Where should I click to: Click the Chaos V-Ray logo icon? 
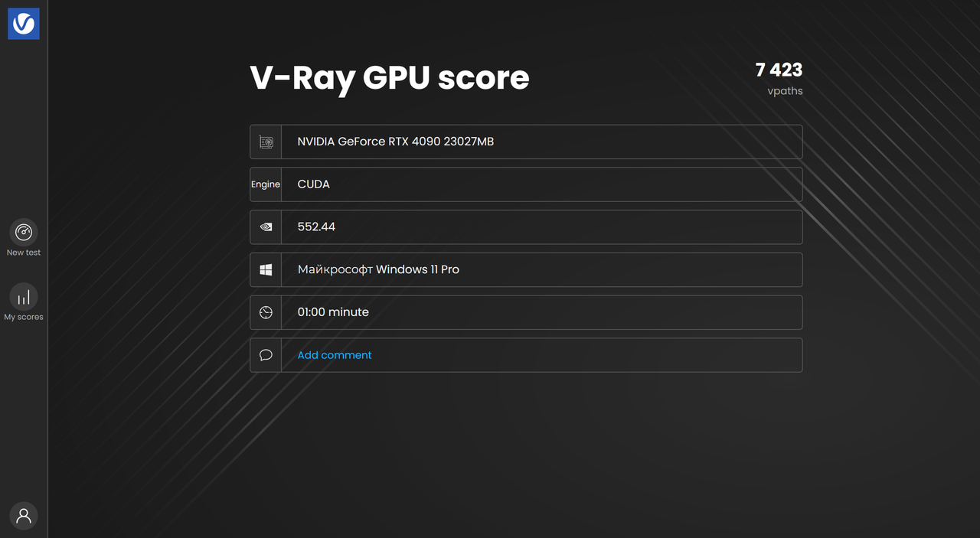(x=24, y=24)
